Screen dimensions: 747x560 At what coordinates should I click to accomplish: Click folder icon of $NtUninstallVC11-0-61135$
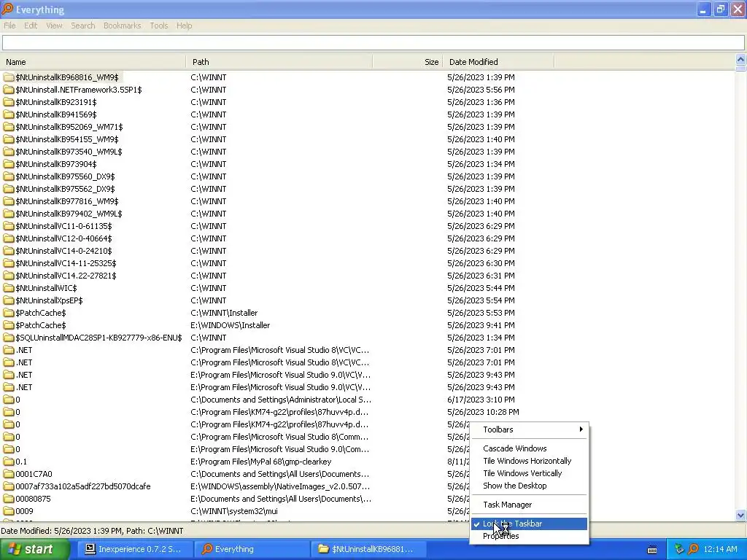pyautogui.click(x=9, y=226)
